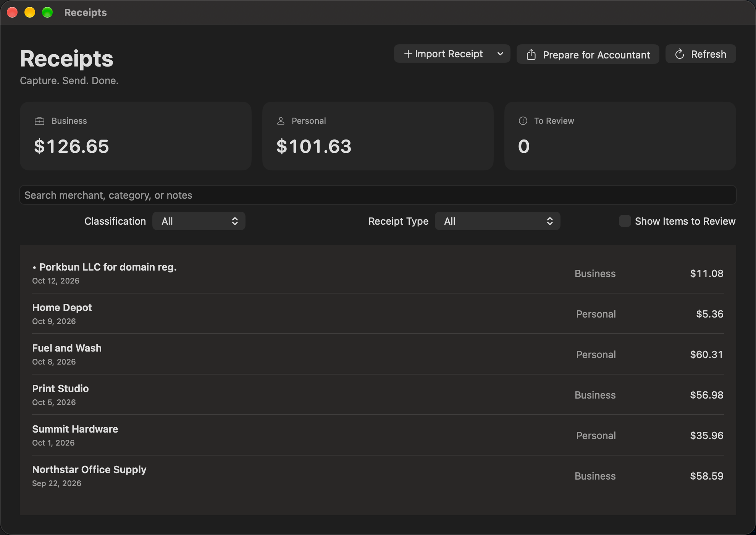Click the Personal label on Fuel and Wash row

pyautogui.click(x=596, y=355)
